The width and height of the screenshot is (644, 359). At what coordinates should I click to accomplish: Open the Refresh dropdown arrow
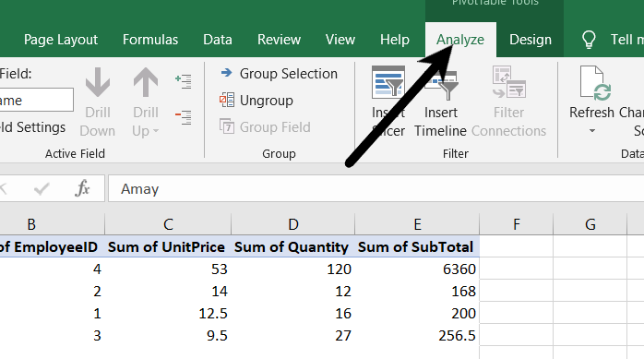point(591,131)
